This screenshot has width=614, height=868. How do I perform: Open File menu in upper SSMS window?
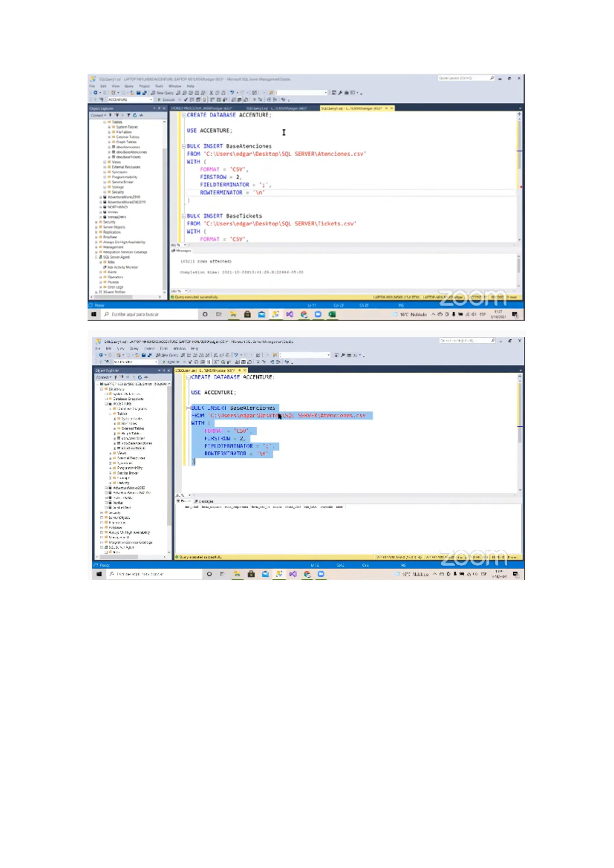coord(92,86)
